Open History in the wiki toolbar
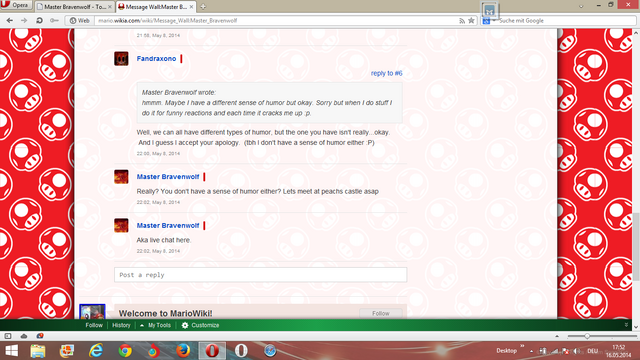 (x=121, y=325)
